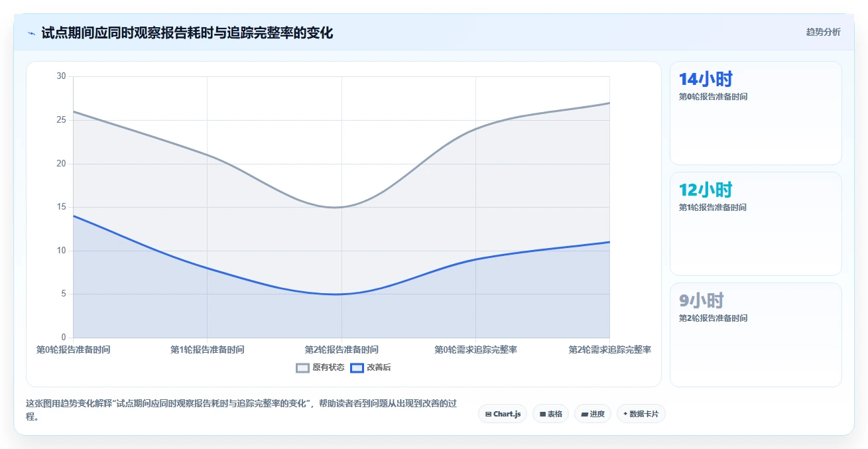Click the gray 原有状态 legend color box

coord(302,367)
